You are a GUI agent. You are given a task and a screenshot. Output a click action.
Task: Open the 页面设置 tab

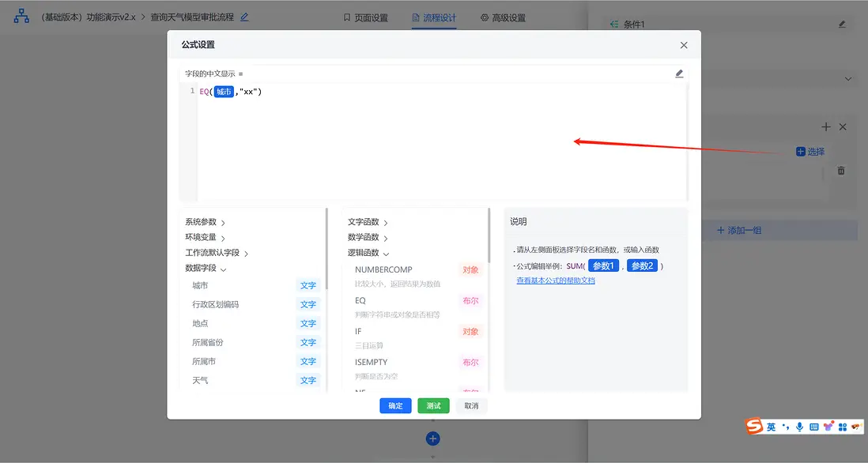tap(366, 17)
